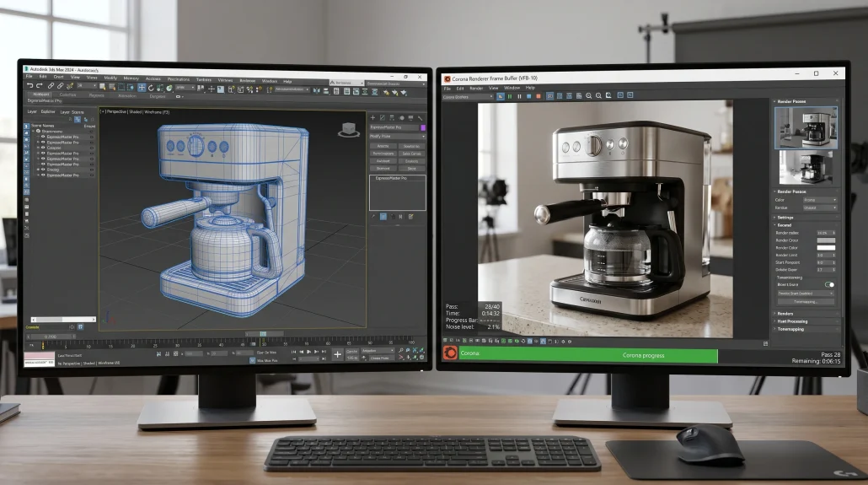Image resolution: width=868 pixels, height=485 pixels.
Task: Click the purple object color swatch
Action: coord(423,128)
